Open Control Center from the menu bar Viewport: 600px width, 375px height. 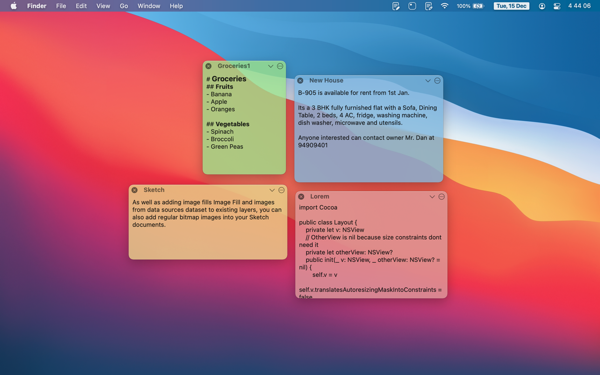click(x=557, y=6)
